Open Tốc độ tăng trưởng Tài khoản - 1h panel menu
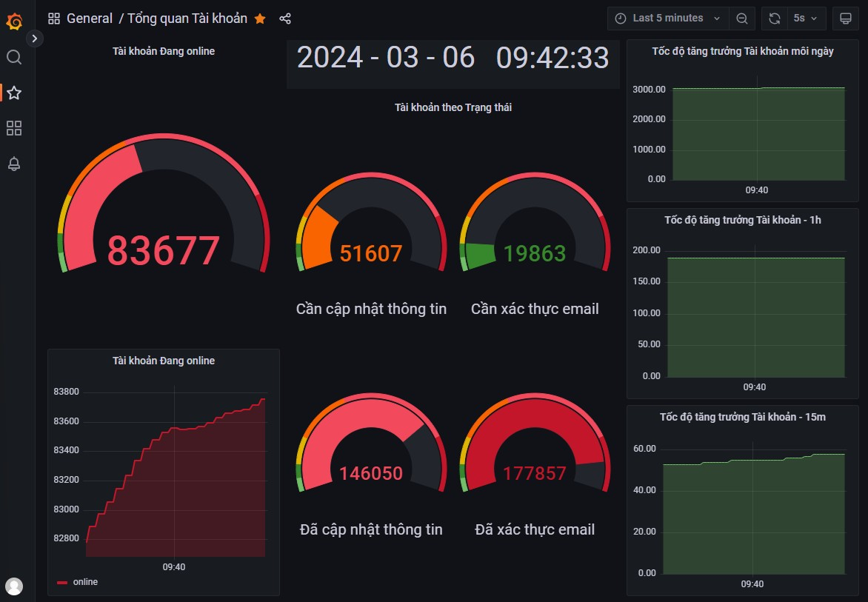This screenshot has height=602, width=868. click(x=742, y=220)
